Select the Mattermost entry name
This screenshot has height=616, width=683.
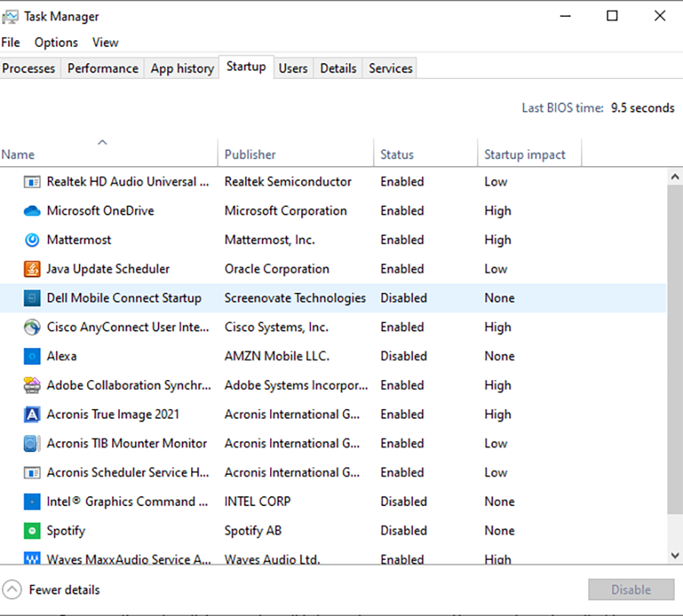pos(79,240)
